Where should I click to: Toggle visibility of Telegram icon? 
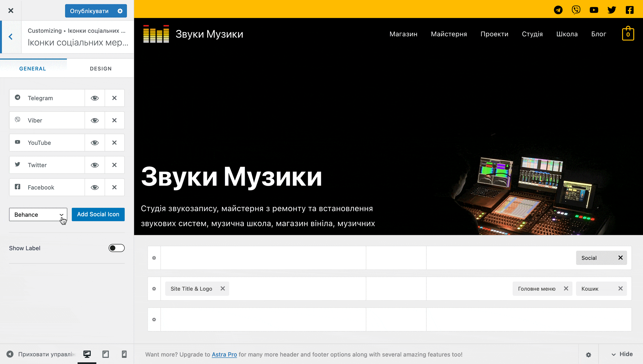click(x=95, y=98)
